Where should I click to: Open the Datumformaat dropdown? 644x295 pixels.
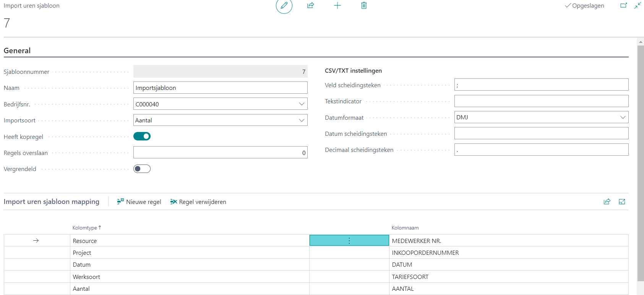point(623,117)
